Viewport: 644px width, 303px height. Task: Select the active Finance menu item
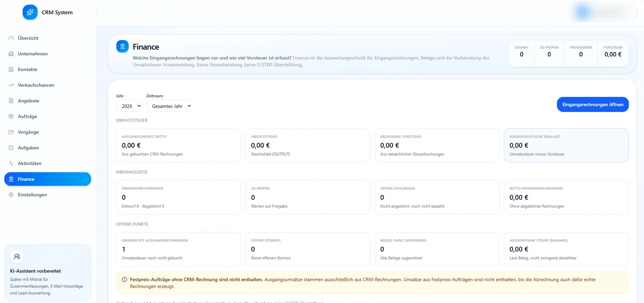pos(48,179)
